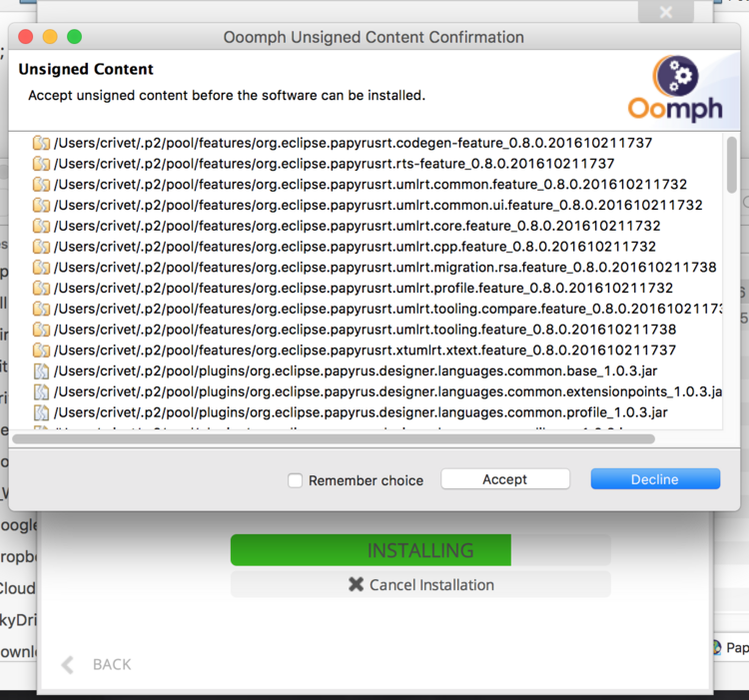Click the blue Decline button
This screenshot has height=700, width=749.
[655, 479]
